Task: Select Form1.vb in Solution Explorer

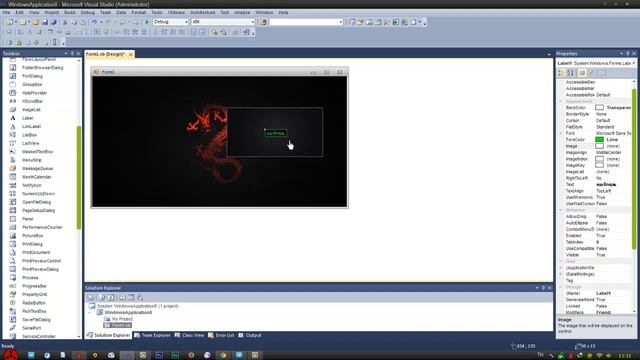Action: click(x=118, y=325)
